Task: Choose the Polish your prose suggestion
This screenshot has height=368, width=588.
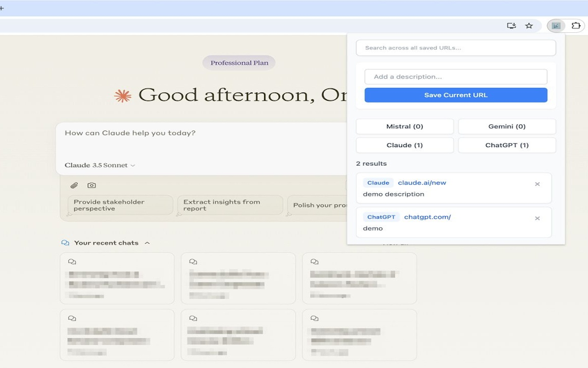Action: 318,205
